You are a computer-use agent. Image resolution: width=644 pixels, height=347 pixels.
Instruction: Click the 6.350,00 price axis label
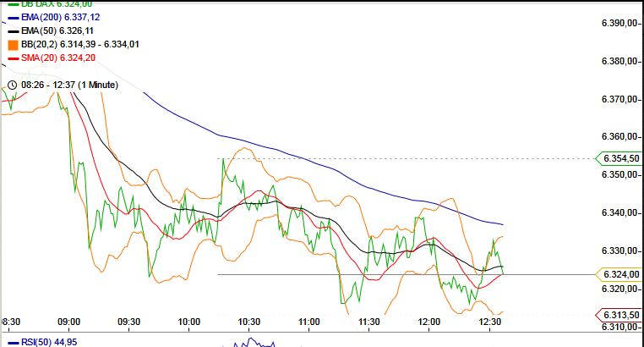pyautogui.click(x=619, y=174)
